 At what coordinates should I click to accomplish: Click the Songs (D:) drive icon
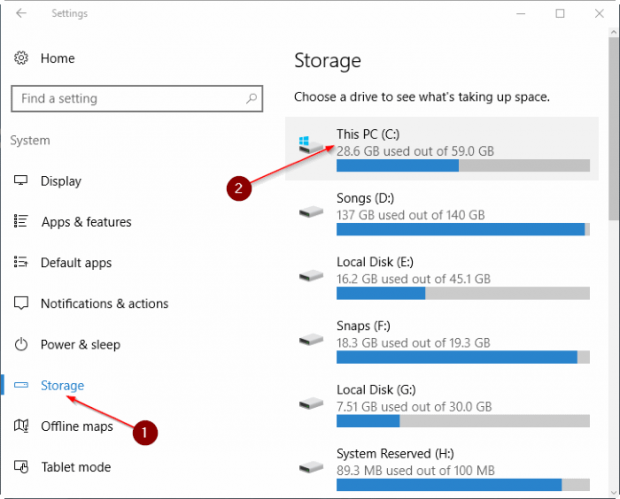click(311, 214)
